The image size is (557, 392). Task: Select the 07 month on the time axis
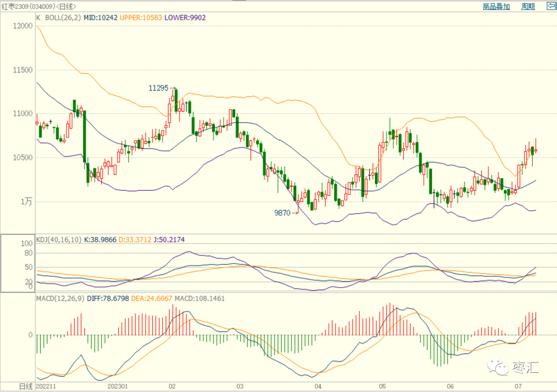tap(518, 386)
